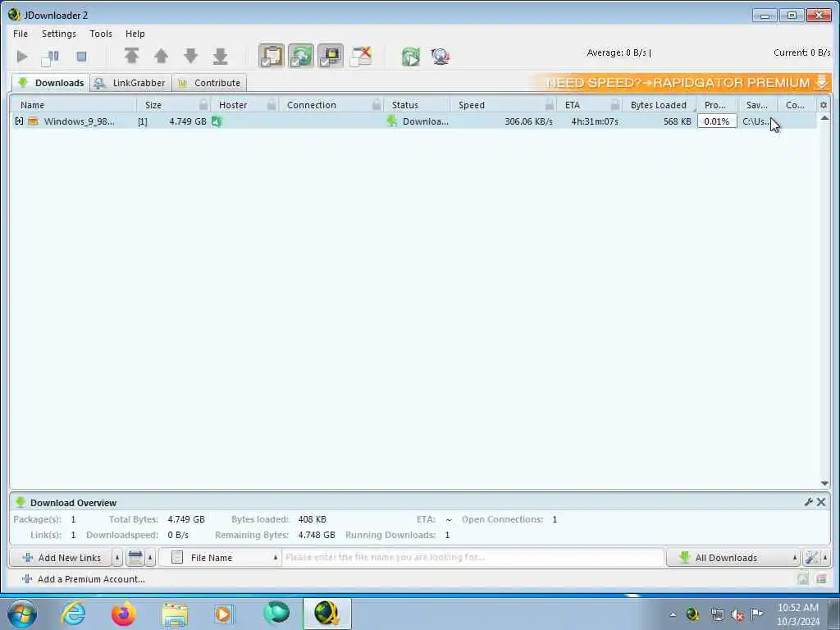Click scrollbar down arrow in downloads table
Image resolution: width=840 pixels, height=630 pixels.
[x=824, y=483]
